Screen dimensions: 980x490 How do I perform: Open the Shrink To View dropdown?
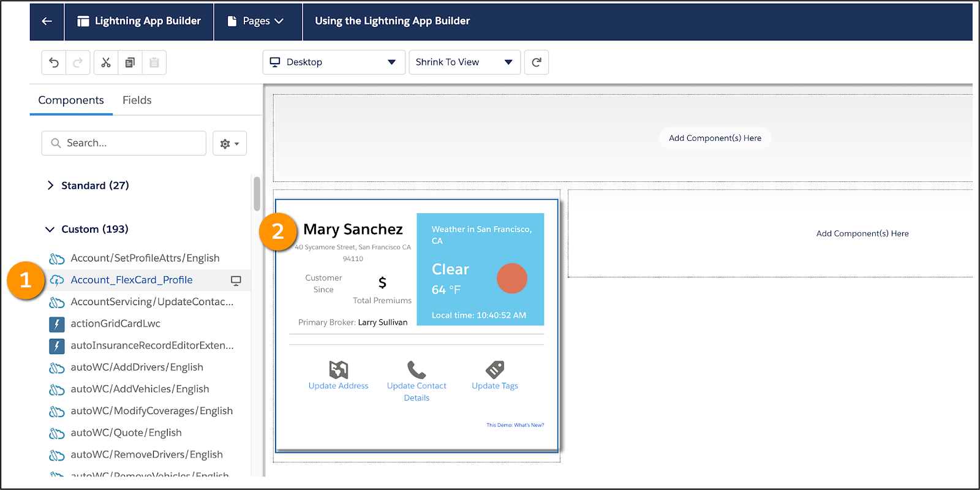pos(464,62)
